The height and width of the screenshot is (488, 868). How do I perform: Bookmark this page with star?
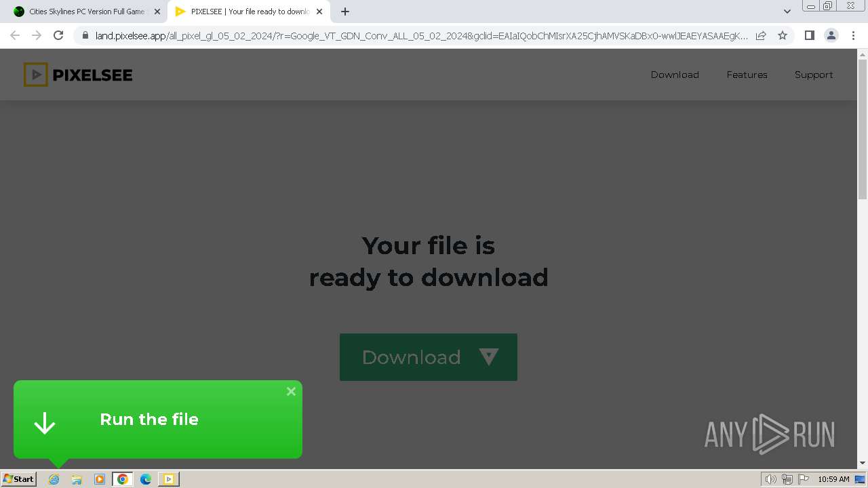pyautogui.click(x=783, y=36)
